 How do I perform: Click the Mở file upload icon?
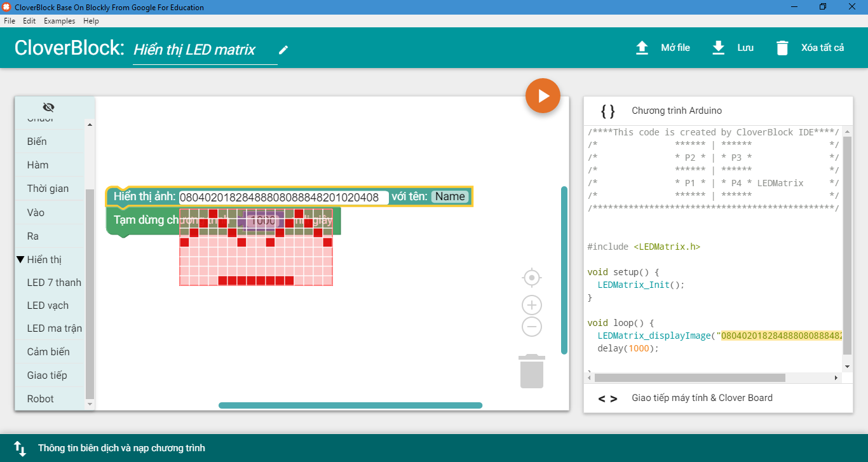[642, 48]
